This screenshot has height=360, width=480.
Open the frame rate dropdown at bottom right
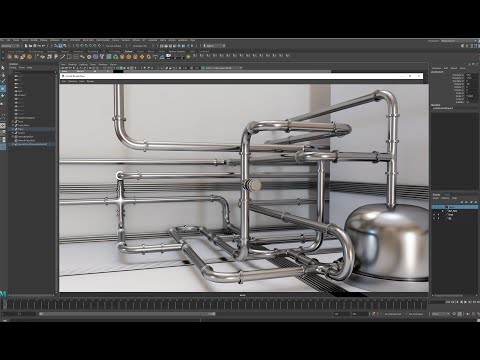click(x=440, y=314)
